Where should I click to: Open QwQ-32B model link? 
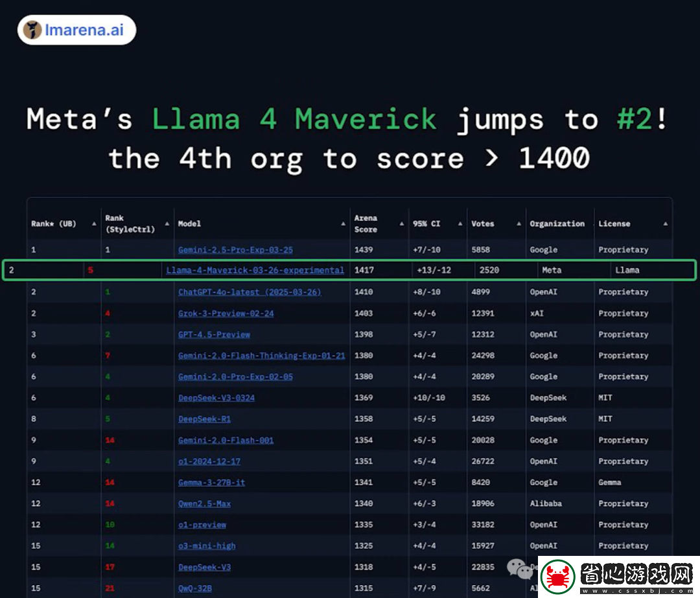(195, 588)
